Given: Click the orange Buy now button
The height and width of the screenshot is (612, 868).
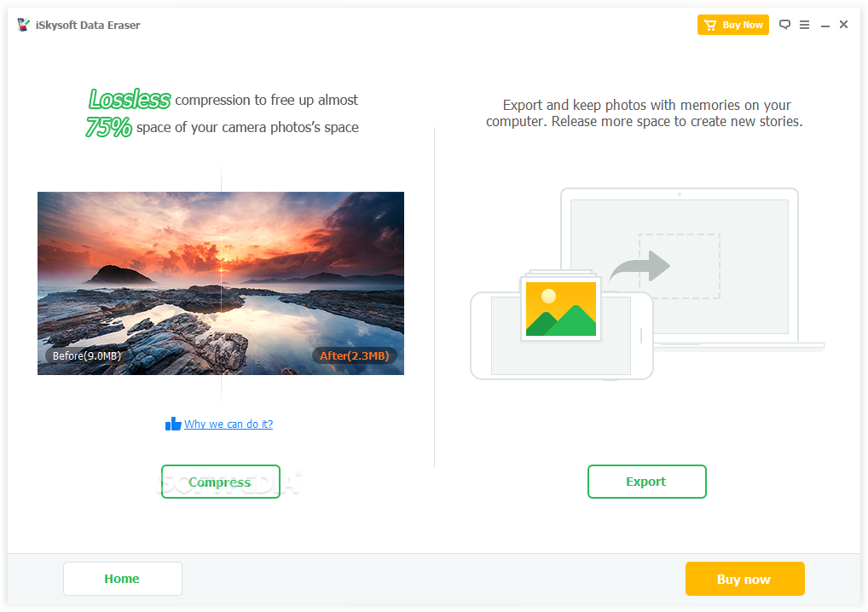Looking at the screenshot, I should (744, 579).
